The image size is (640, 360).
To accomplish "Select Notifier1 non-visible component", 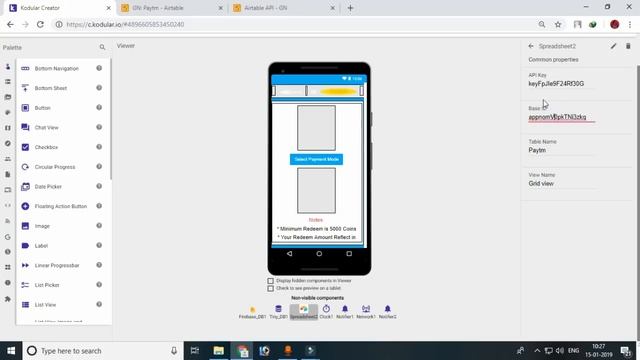I will (345, 312).
